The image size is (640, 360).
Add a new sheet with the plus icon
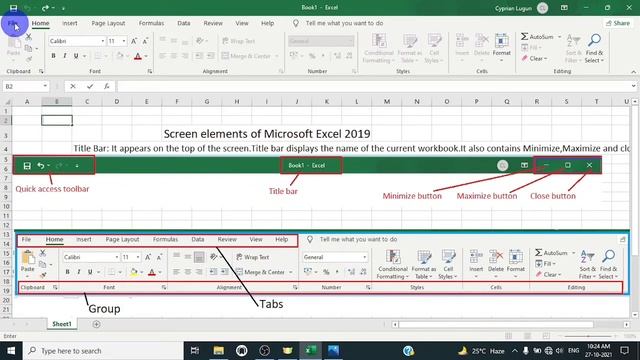[x=96, y=324]
